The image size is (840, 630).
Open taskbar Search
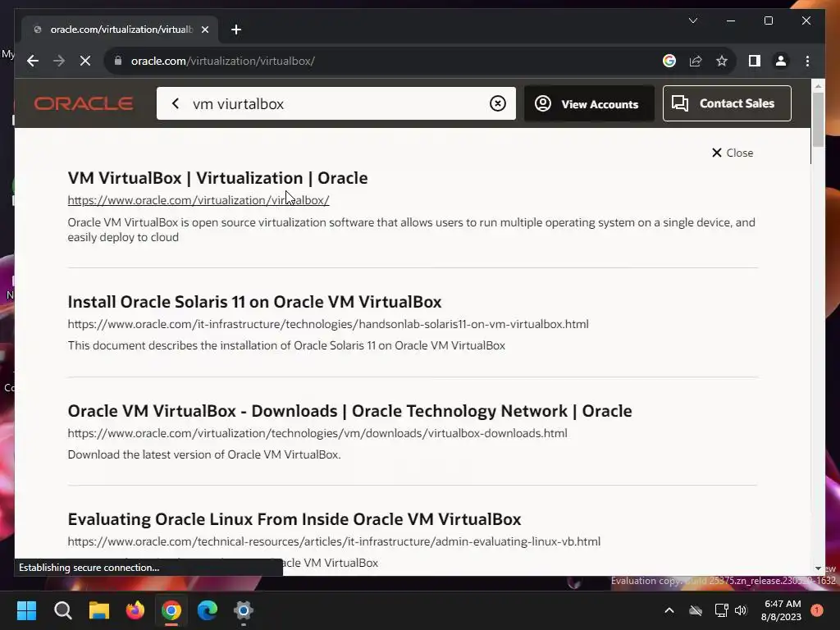[x=62, y=610]
